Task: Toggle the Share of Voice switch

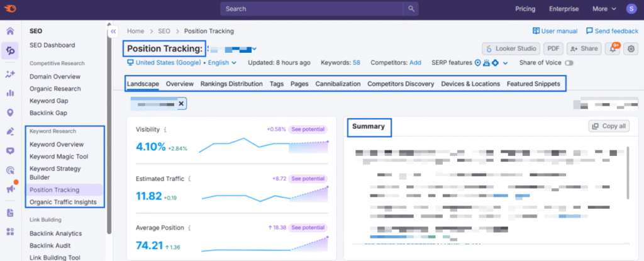Action: pos(569,63)
